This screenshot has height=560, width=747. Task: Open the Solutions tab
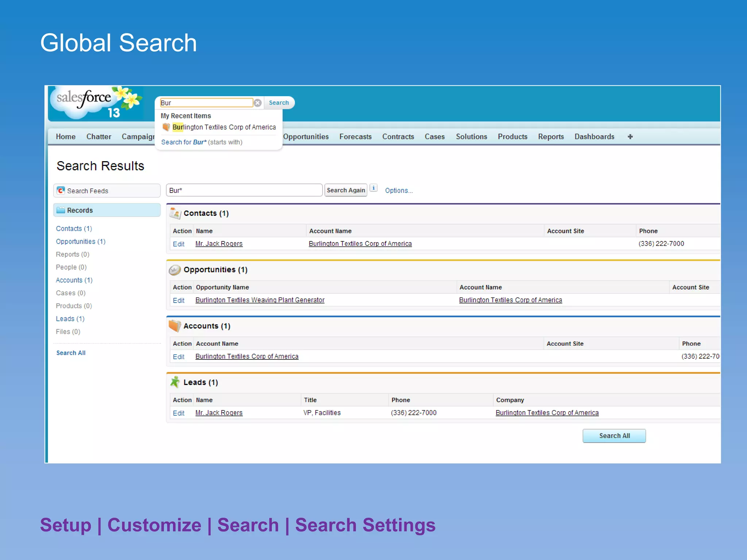(x=471, y=137)
